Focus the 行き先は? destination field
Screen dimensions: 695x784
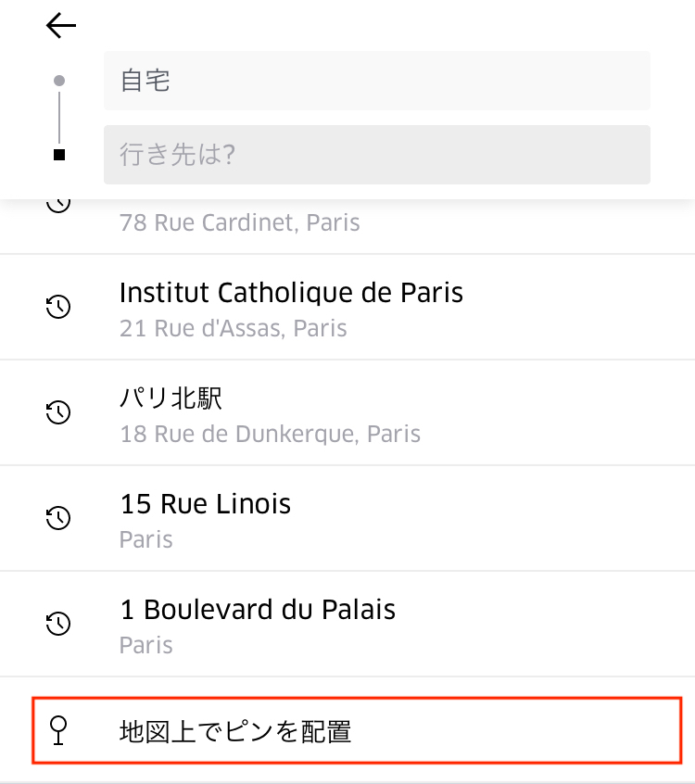tap(377, 155)
